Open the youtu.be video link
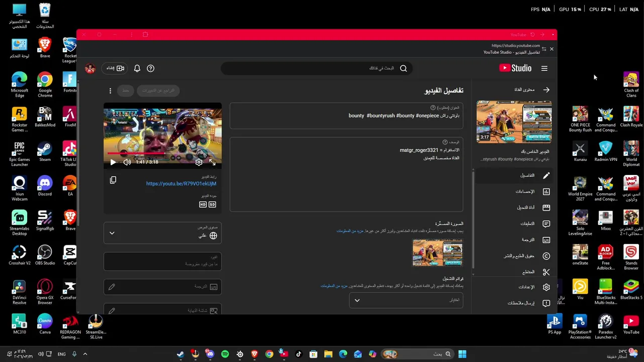 pos(181,184)
